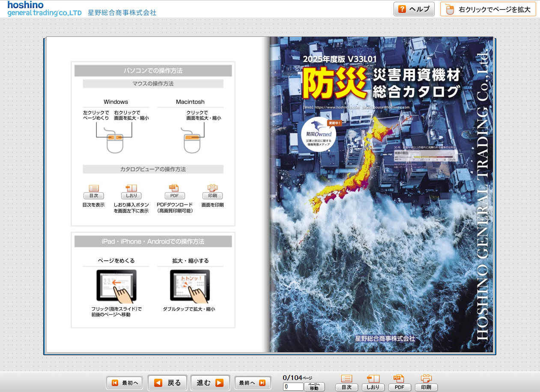The width and height of the screenshot is (540, 392).
Task: Click the 目次 icon in the instructions panel
Action: pyautogui.click(x=93, y=192)
